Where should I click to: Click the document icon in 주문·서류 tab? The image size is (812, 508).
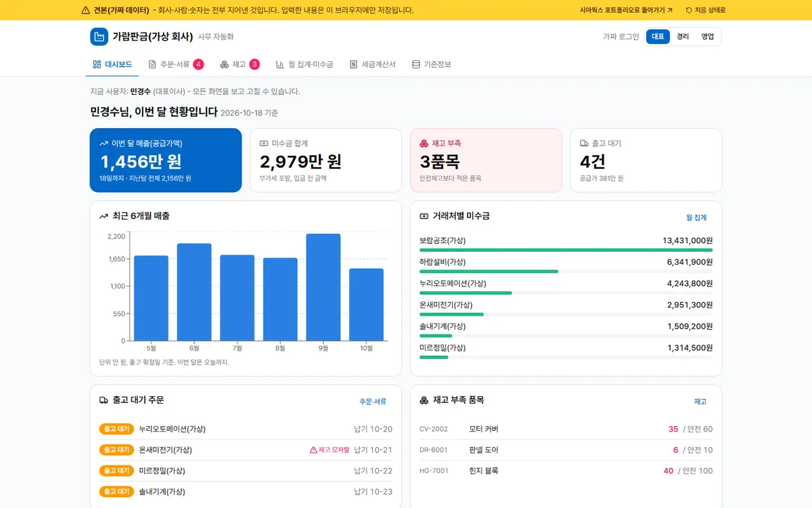[152, 64]
